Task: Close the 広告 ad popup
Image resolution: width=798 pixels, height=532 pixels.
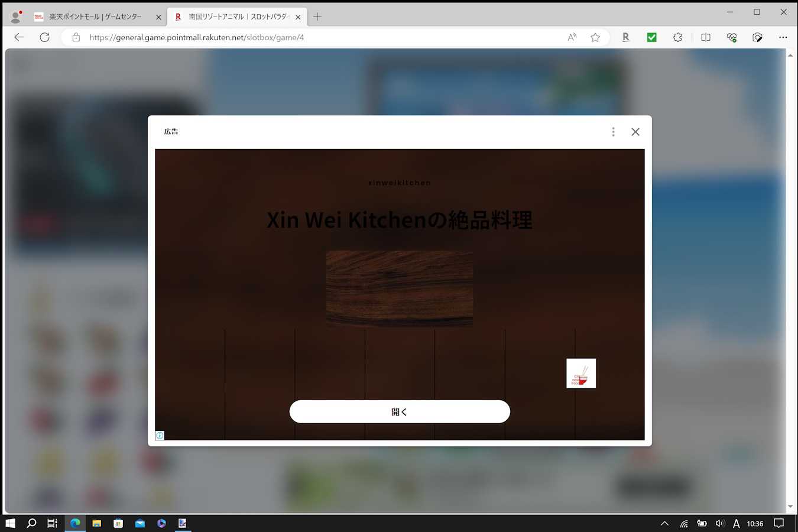Action: tap(635, 132)
